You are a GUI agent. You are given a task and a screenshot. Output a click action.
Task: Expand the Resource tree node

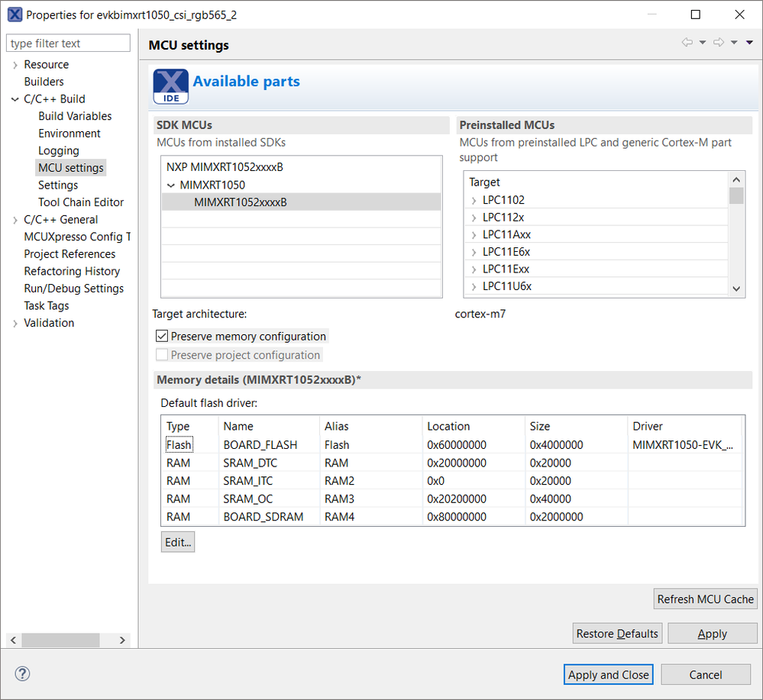point(15,65)
